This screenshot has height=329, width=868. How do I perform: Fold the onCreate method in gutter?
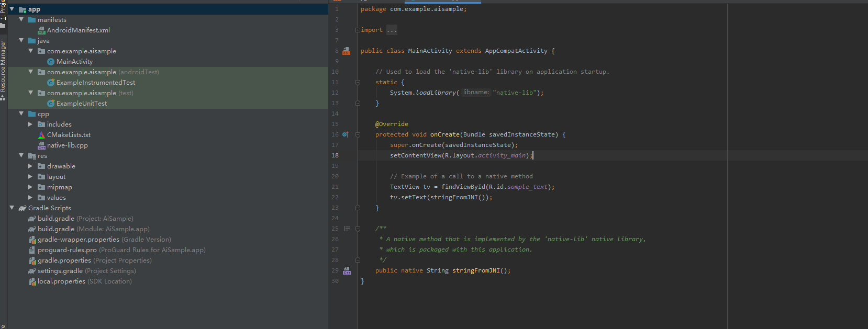coord(358,134)
